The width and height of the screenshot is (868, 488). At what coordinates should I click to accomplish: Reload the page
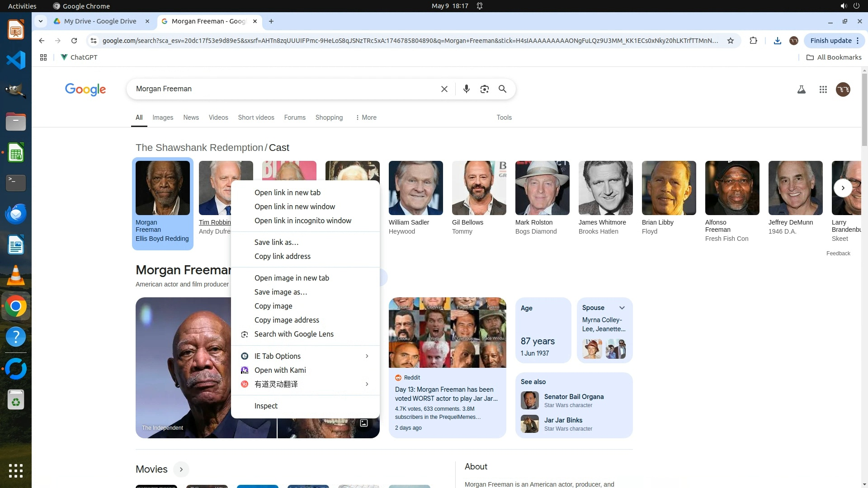(x=74, y=41)
